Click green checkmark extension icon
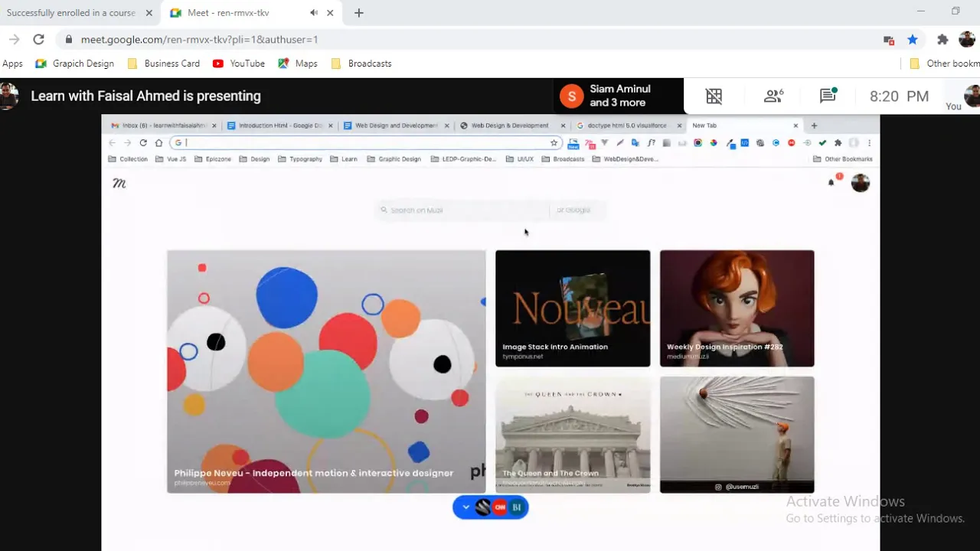980x551 pixels. 822,142
